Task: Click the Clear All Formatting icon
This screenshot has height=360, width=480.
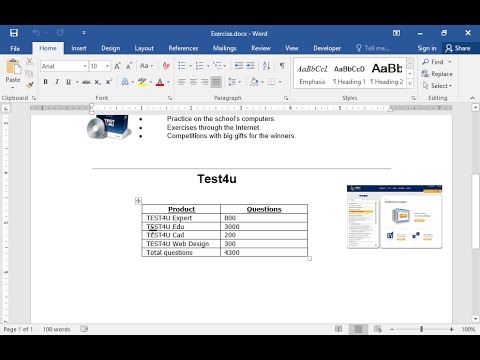Action: pyautogui.click(x=166, y=66)
